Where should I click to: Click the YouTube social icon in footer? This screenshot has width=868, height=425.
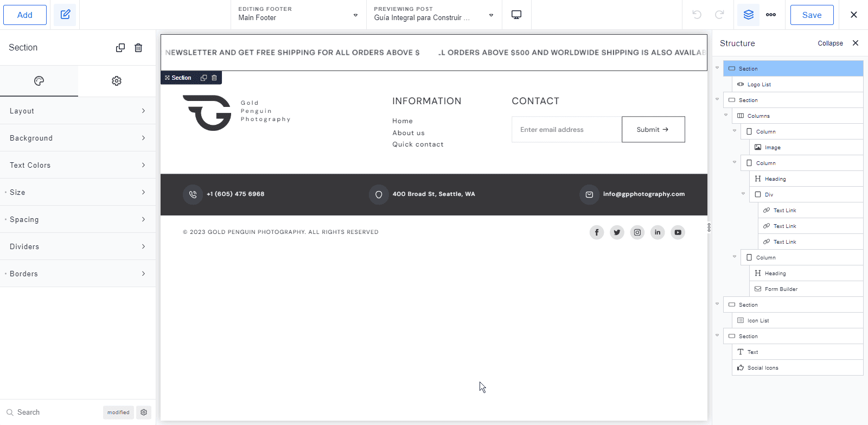coord(678,232)
